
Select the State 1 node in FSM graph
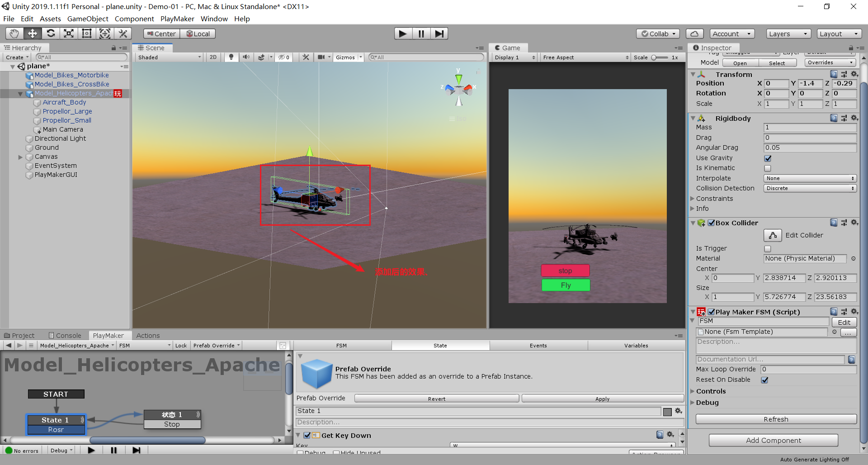[56, 420]
